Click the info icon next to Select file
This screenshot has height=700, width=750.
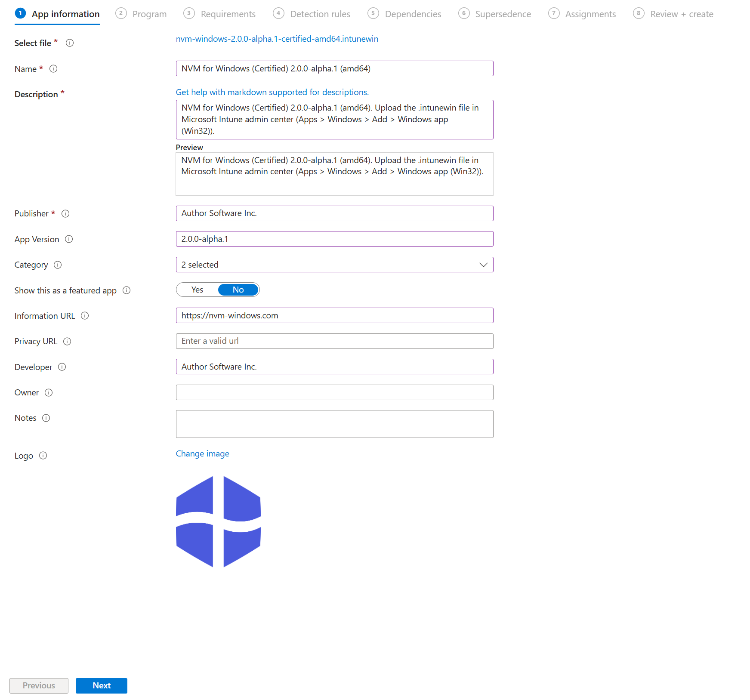70,43
